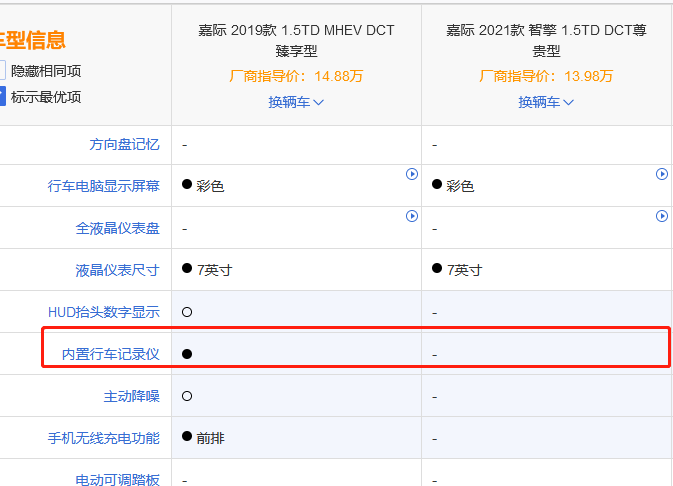Click the hollow circle in HUD抬头数字显示 row
This screenshot has height=486, width=673.
point(187,312)
